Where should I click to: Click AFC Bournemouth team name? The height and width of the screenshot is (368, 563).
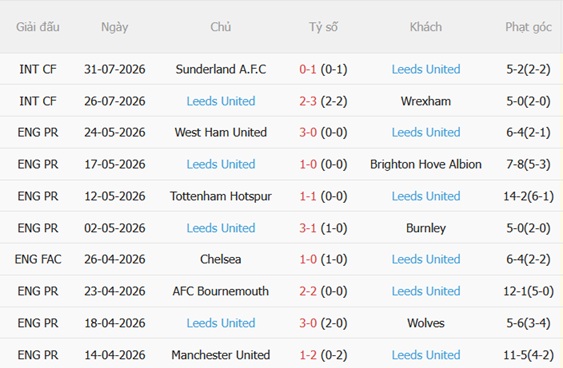tap(221, 291)
